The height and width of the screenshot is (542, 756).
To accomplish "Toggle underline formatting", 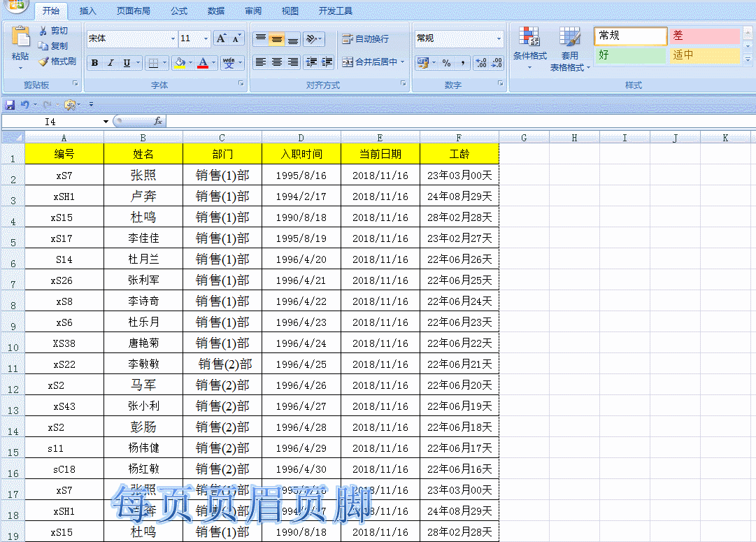I will 127,63.
